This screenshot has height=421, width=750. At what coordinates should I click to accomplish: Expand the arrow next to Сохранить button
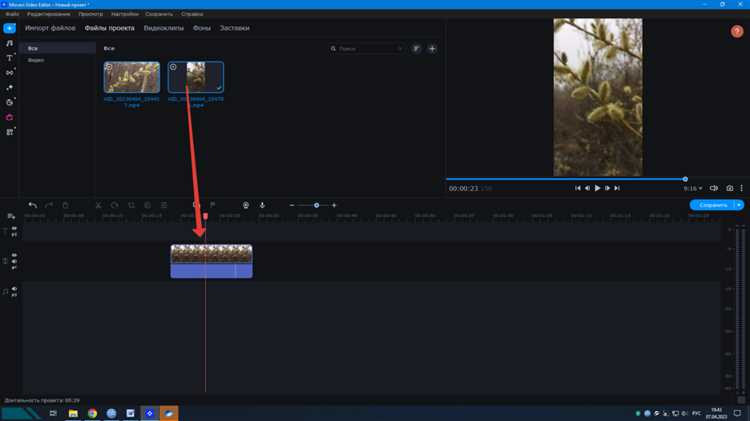(x=739, y=205)
